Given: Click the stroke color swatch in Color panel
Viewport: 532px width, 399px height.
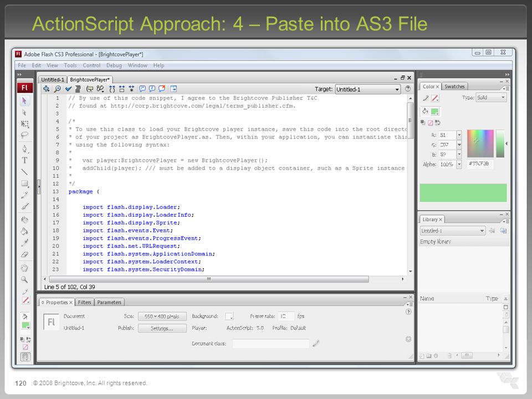Looking at the screenshot, I should pyautogui.click(x=434, y=98).
